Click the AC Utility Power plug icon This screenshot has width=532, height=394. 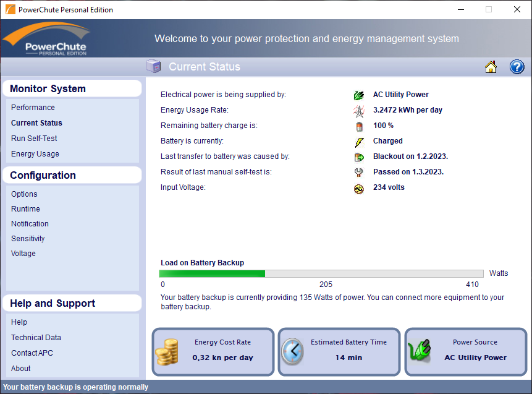click(x=358, y=95)
